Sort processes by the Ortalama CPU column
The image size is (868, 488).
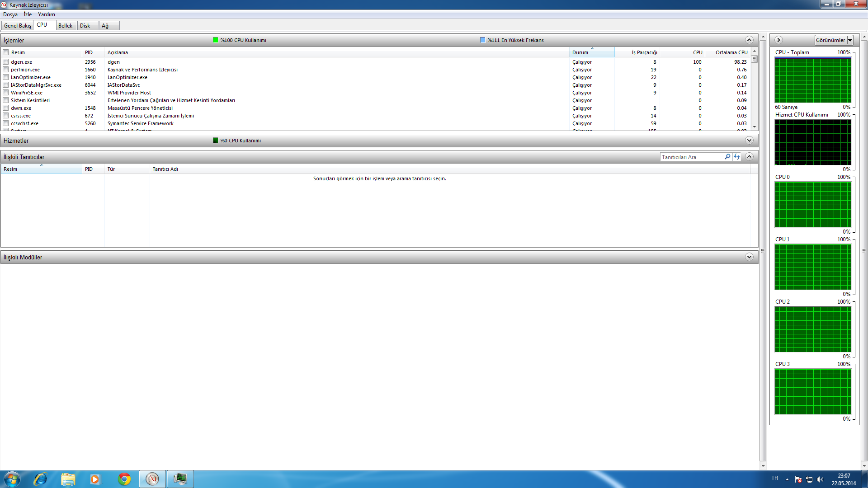731,52
